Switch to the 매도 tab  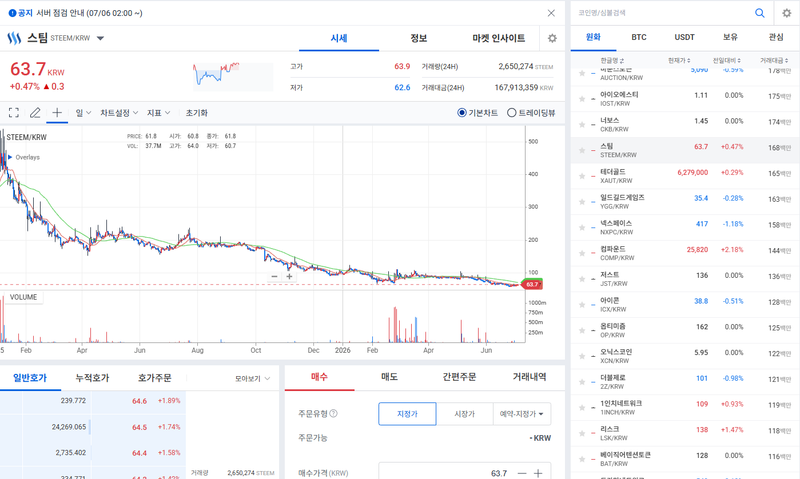coord(389,377)
